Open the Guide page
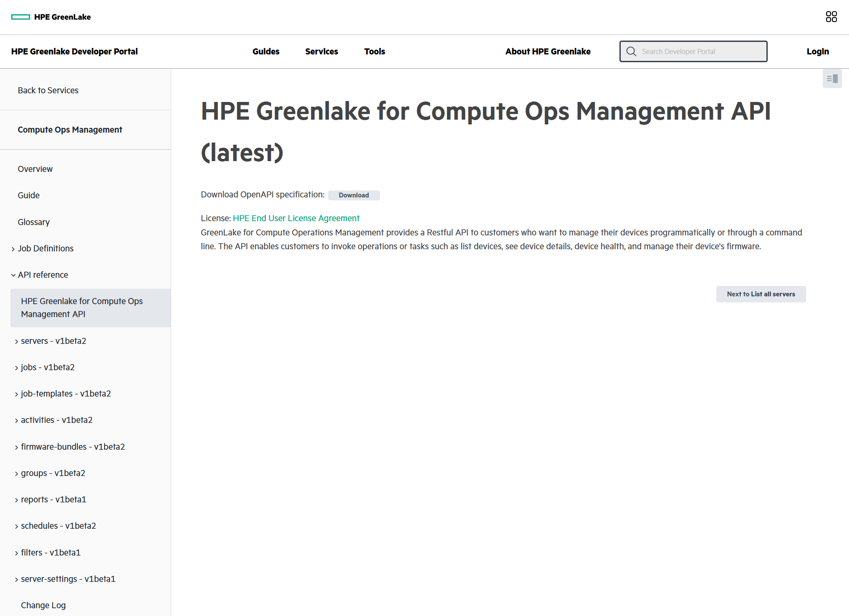Image resolution: width=849 pixels, height=616 pixels. (x=29, y=195)
